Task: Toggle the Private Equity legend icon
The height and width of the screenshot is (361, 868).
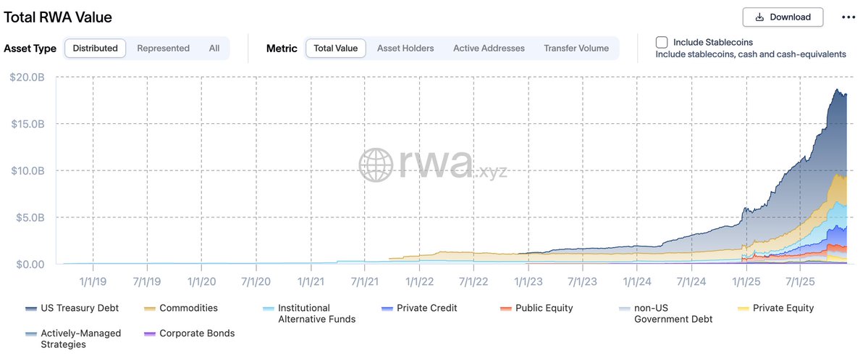Action: (x=743, y=309)
